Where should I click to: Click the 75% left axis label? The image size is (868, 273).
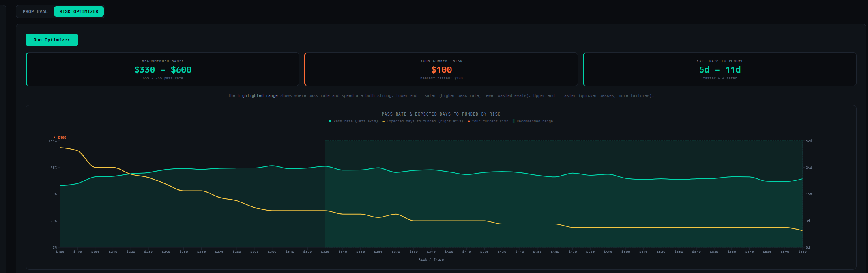click(54, 168)
